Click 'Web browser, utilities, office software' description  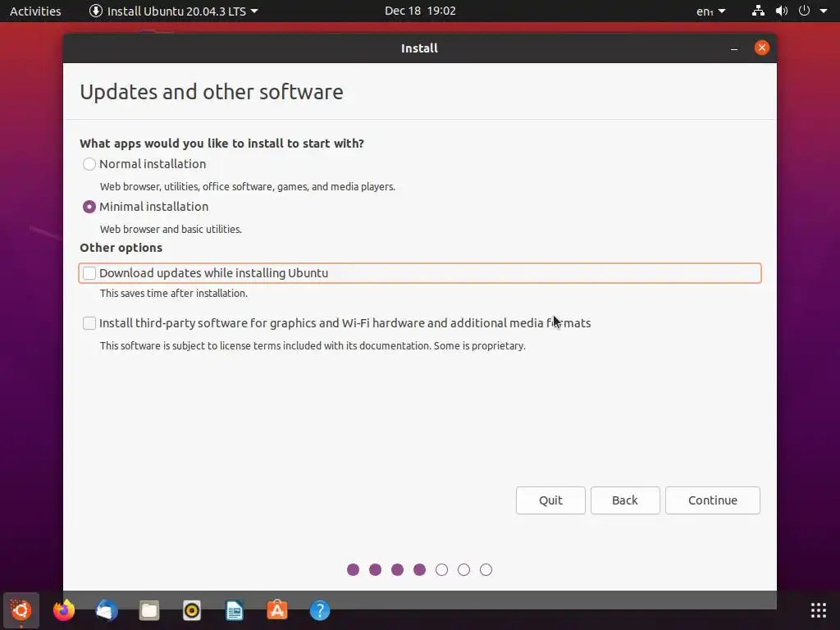pyautogui.click(x=248, y=187)
